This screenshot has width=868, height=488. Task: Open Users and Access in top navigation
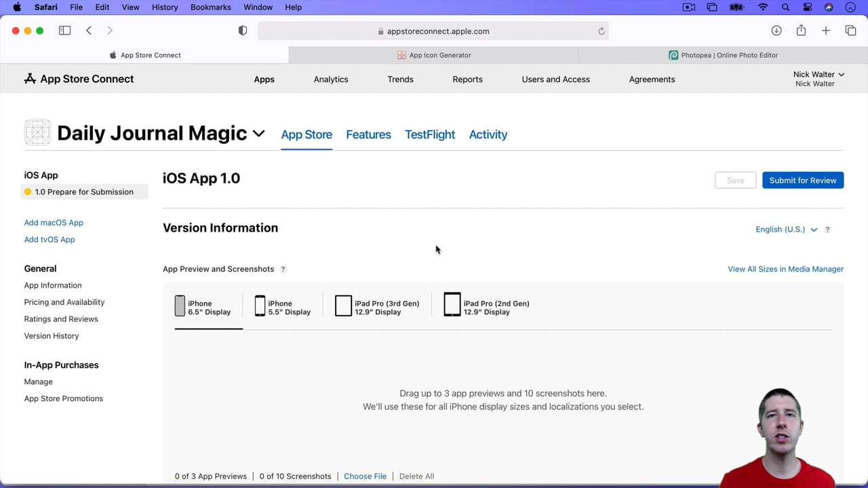point(555,79)
